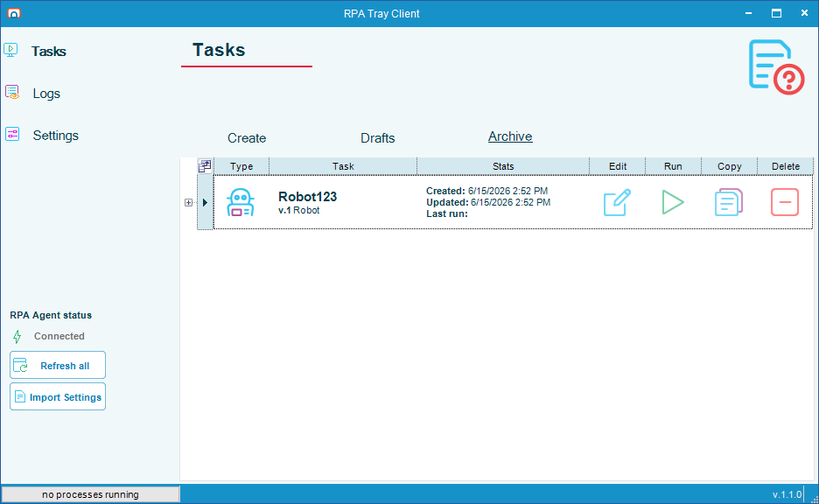Close the RPA Tray Client window
The image size is (819, 504).
[x=804, y=13]
